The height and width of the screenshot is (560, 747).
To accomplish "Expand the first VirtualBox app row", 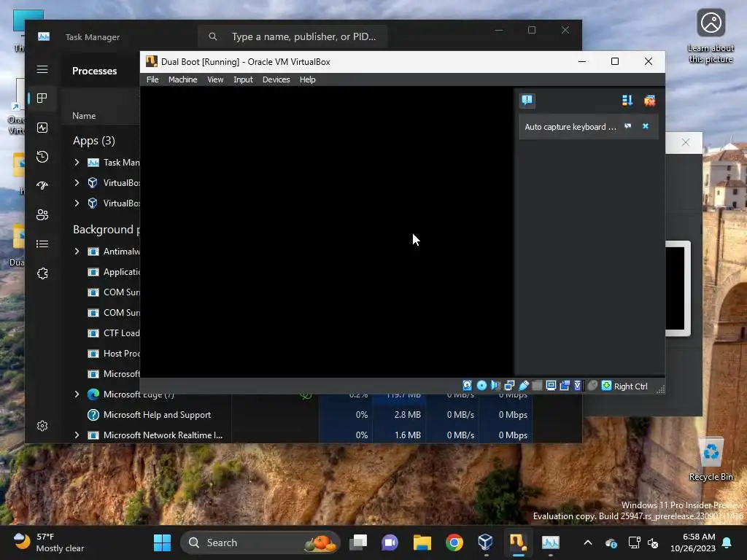I will [77, 183].
